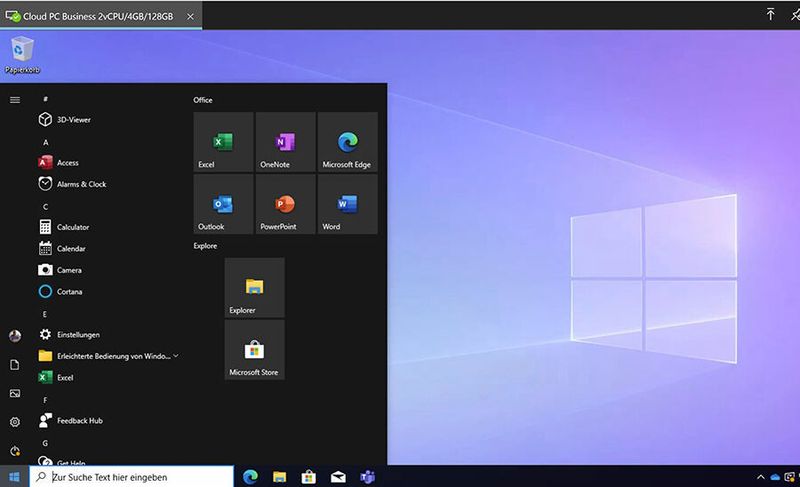The height and width of the screenshot is (487, 800).
Task: Jump via the letter A header
Action: click(x=45, y=142)
